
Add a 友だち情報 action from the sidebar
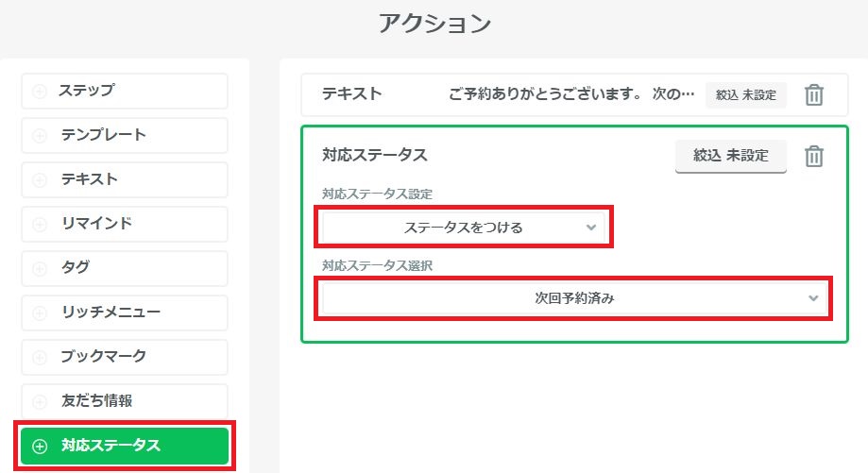[x=125, y=401]
